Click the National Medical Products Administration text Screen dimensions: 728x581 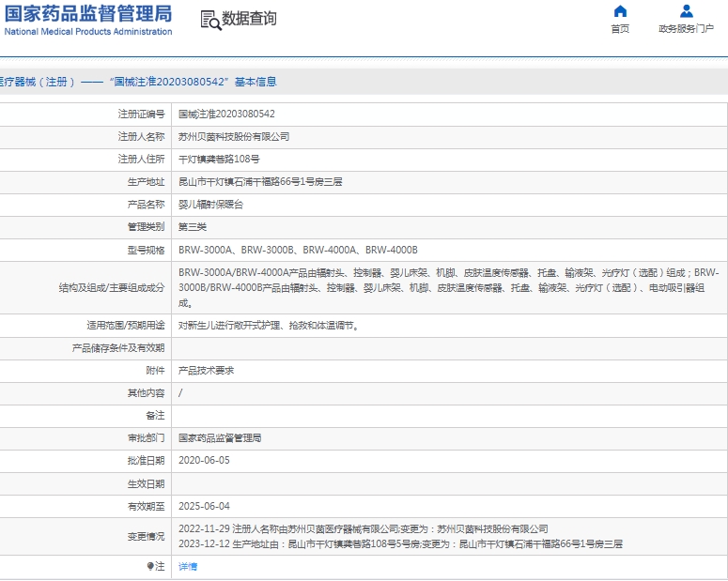click(x=88, y=32)
